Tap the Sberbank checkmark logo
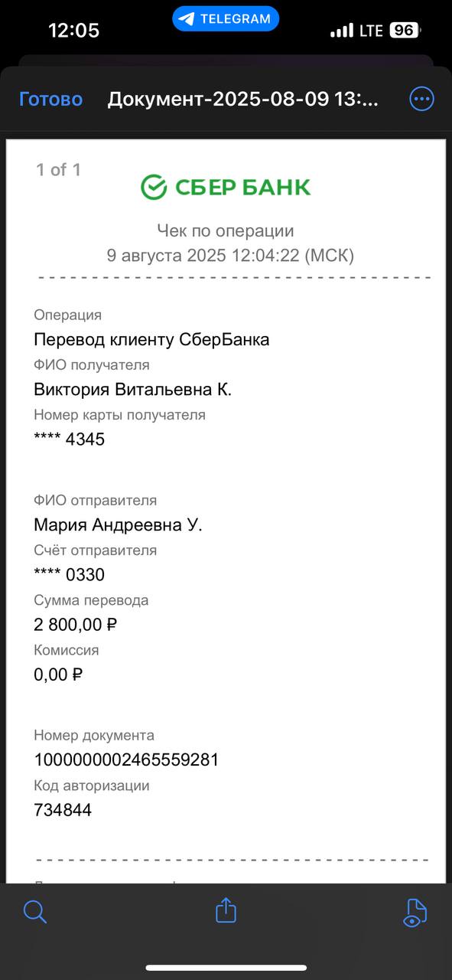452x980 pixels. point(154,187)
